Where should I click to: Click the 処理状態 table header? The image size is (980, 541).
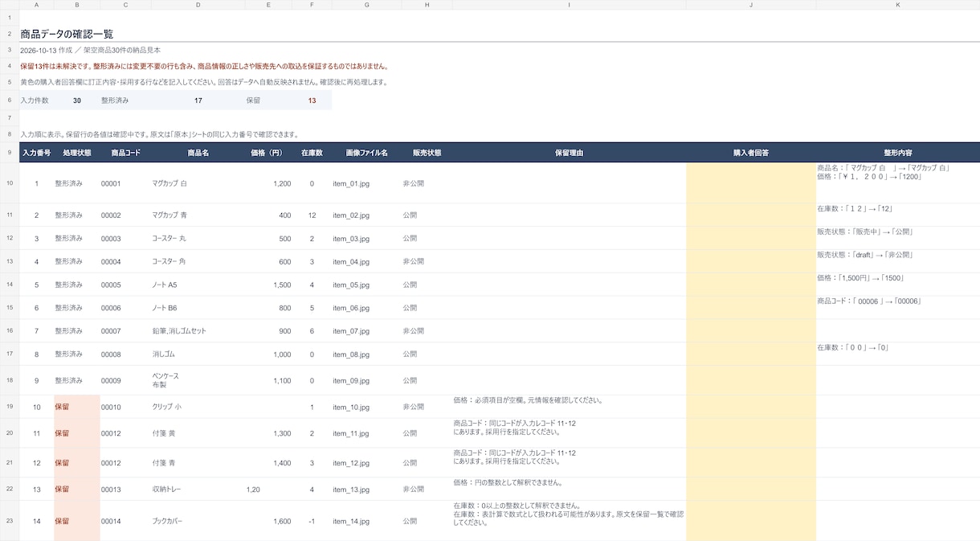pos(76,152)
